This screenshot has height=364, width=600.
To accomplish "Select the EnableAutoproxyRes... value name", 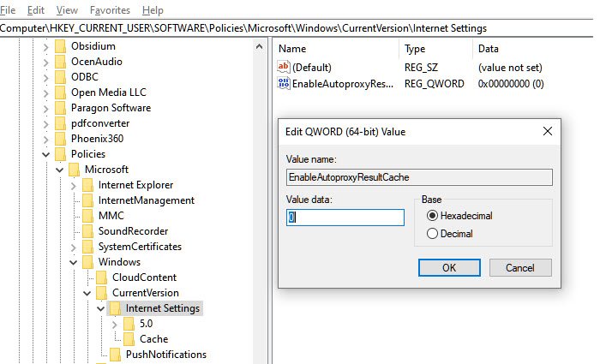I will coord(343,84).
